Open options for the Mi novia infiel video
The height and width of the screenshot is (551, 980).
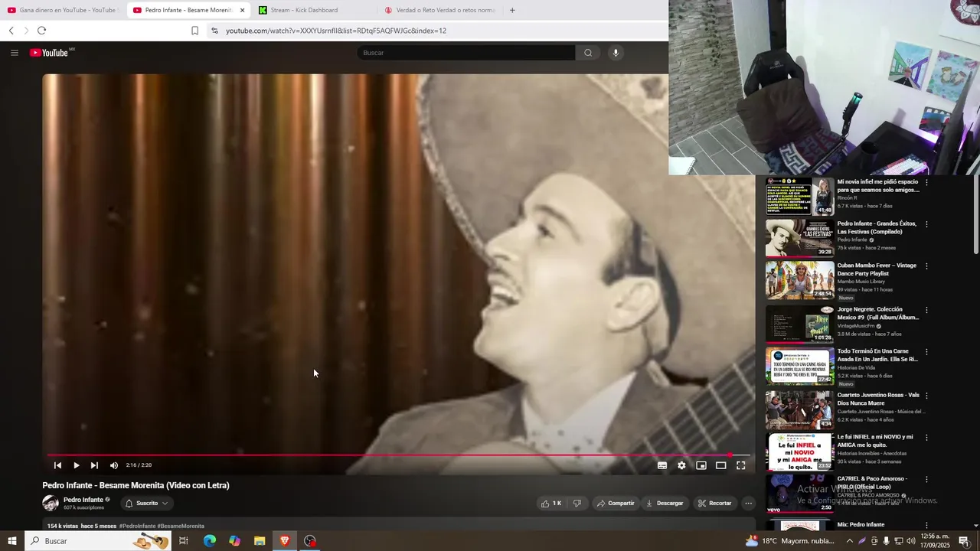(x=926, y=183)
